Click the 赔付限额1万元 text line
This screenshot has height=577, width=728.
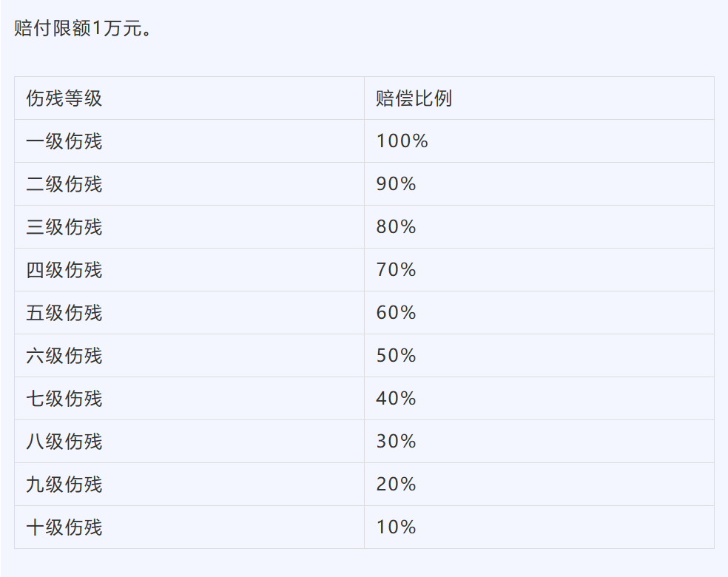83,30
